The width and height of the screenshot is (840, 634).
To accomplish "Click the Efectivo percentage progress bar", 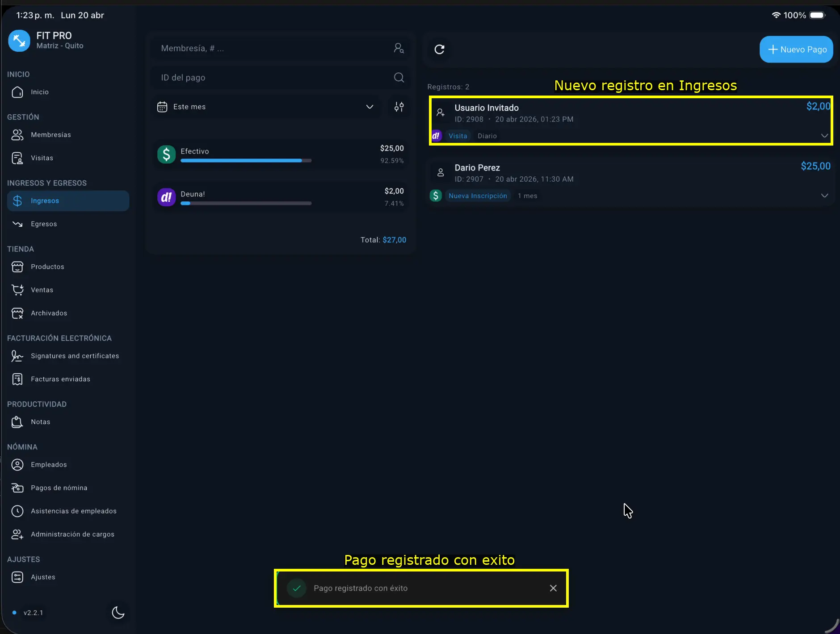I will tap(246, 161).
